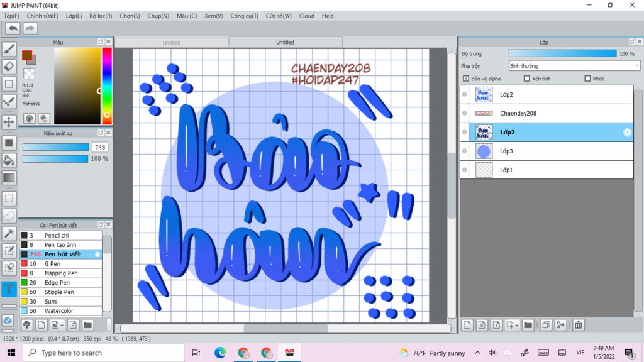Create a new layer folder
Viewport: 644px width, 362px height.
click(x=528, y=325)
